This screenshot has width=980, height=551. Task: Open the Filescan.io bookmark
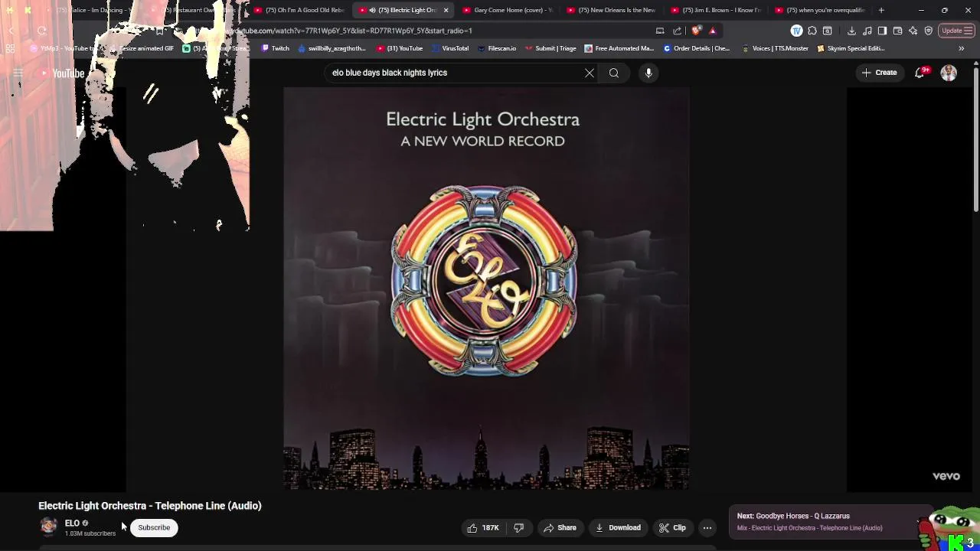[497, 48]
